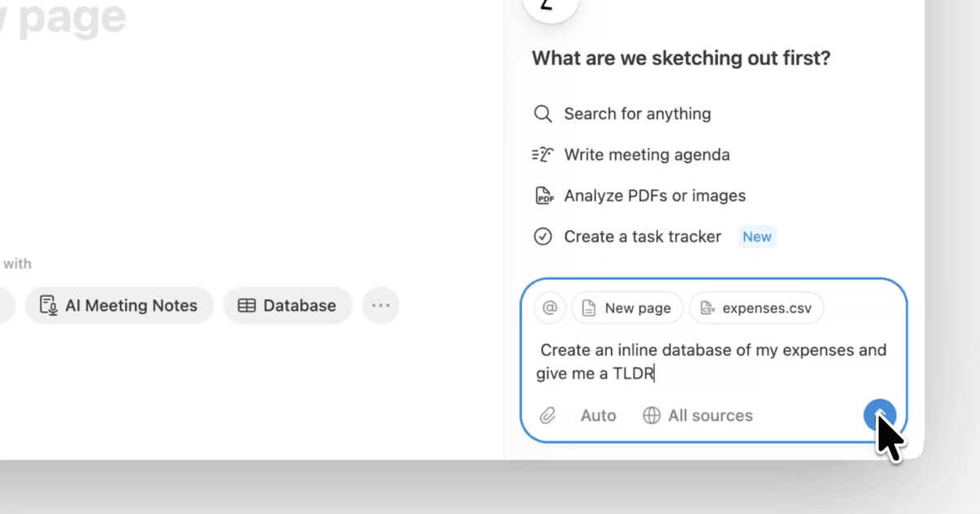Select the Write meeting agenda icon
This screenshot has width=980, height=514.
(542, 154)
